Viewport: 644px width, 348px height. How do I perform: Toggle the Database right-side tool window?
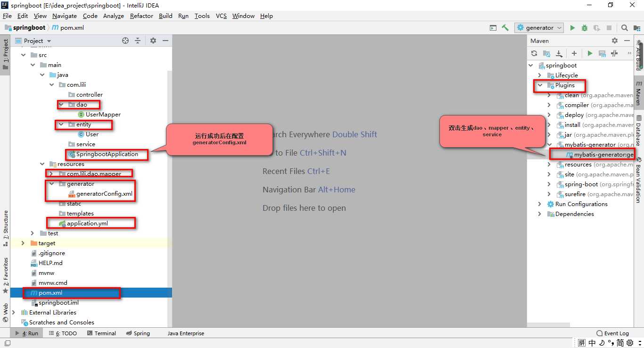638,130
